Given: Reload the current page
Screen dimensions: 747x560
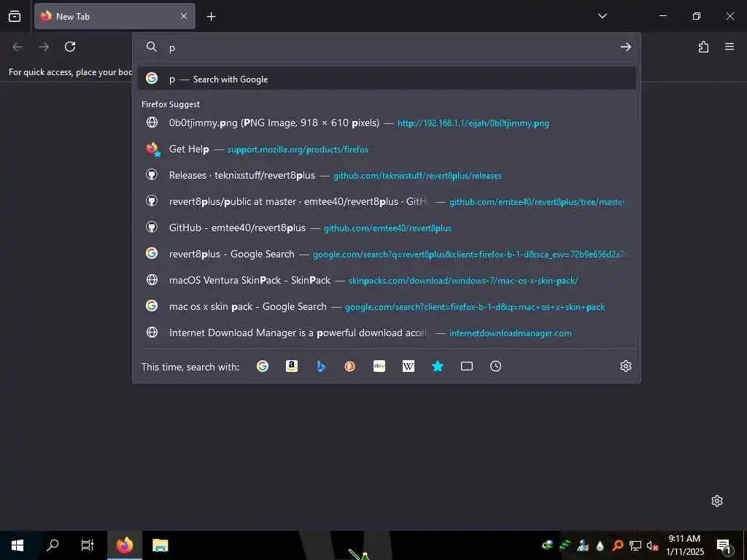Looking at the screenshot, I should (70, 47).
